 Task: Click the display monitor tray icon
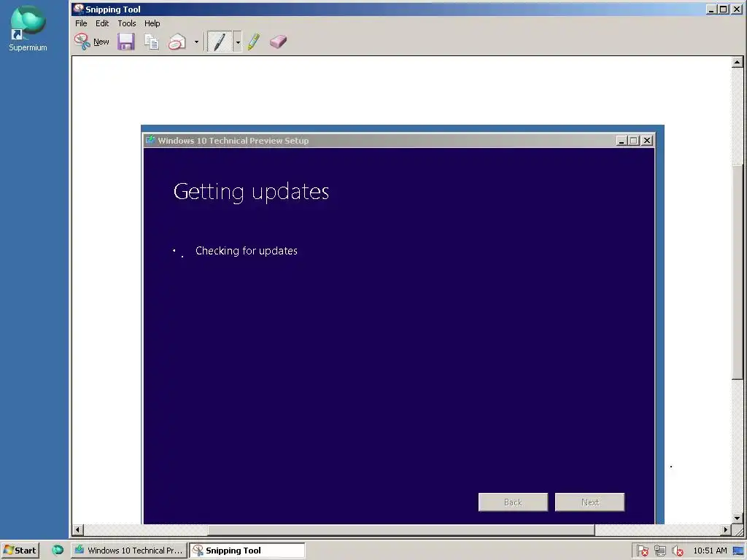(738, 551)
